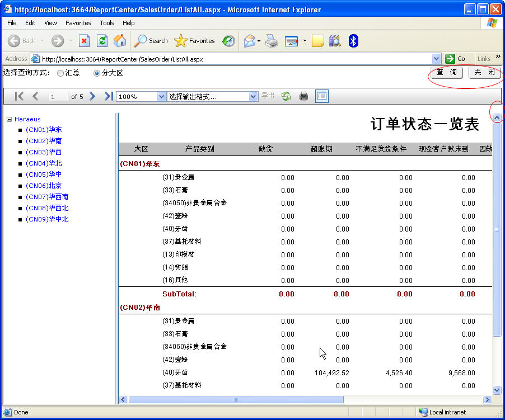Expand the Links toolbar chevron

[x=498, y=56]
